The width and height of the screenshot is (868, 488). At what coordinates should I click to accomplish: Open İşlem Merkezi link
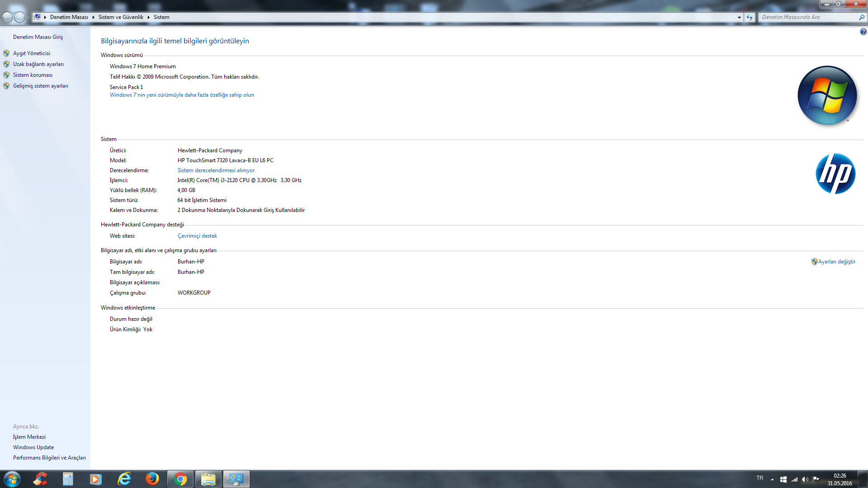[x=29, y=437]
